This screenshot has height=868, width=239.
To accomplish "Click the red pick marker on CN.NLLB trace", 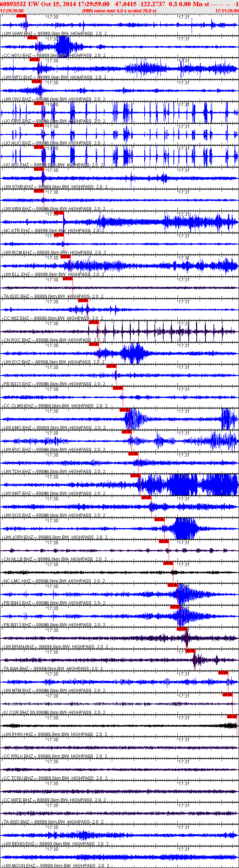I will [164, 541].
